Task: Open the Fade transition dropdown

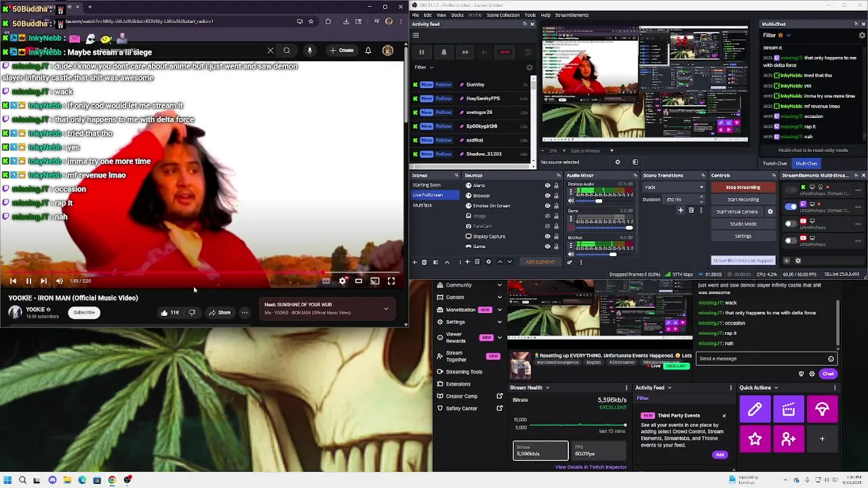Action: pos(674,187)
